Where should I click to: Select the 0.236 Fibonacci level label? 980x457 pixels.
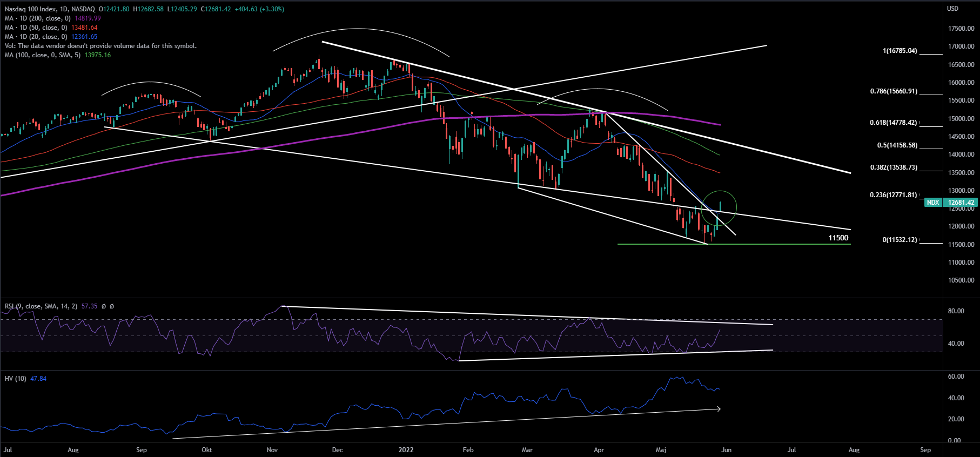(x=893, y=195)
